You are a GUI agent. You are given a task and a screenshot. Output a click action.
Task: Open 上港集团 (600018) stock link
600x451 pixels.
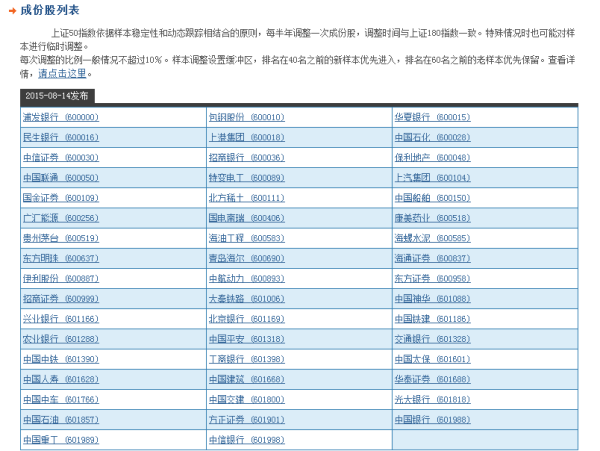pos(246,137)
